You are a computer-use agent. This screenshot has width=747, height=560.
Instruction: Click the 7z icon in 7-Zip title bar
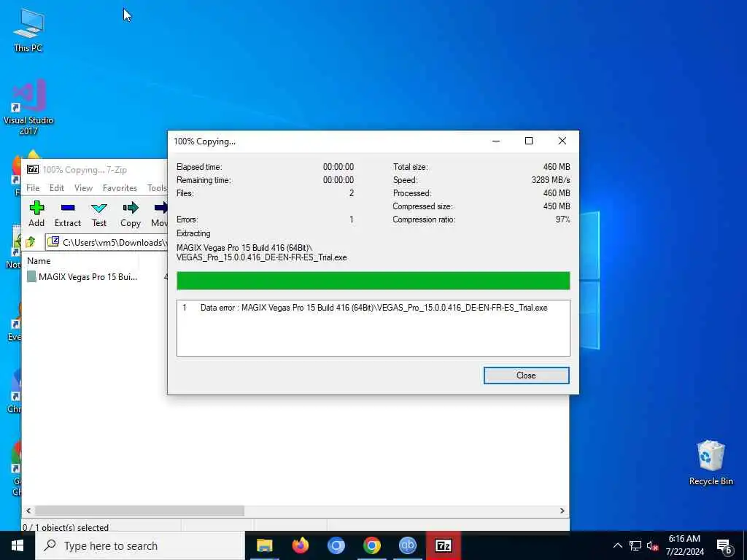[x=33, y=169]
